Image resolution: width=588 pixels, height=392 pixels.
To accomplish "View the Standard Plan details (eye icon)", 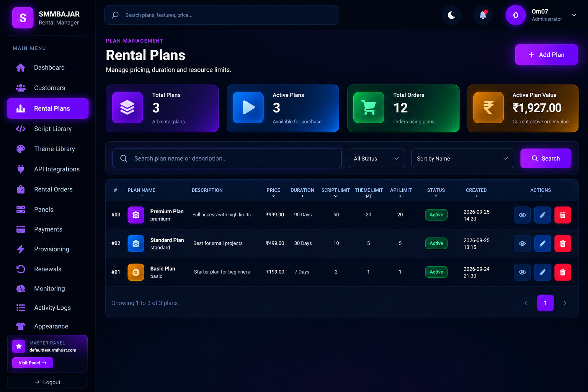I will click(522, 243).
